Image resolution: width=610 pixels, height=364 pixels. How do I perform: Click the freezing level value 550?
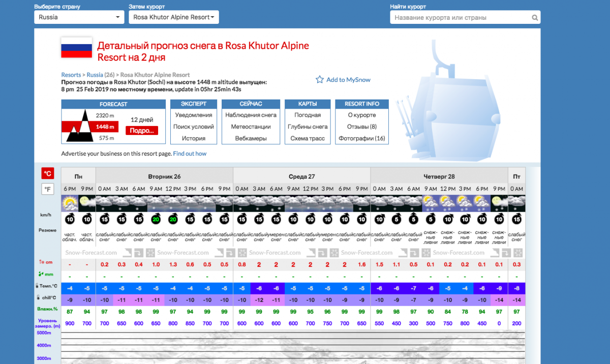[x=379, y=323]
